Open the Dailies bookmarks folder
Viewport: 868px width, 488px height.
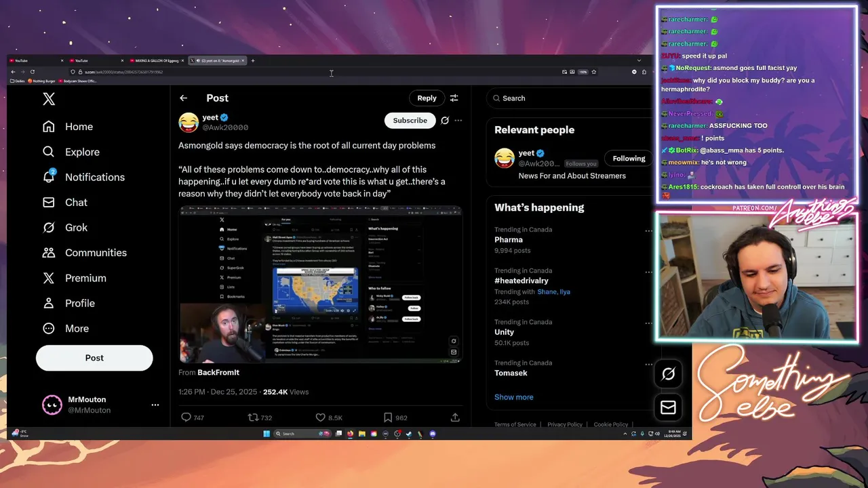17,81
